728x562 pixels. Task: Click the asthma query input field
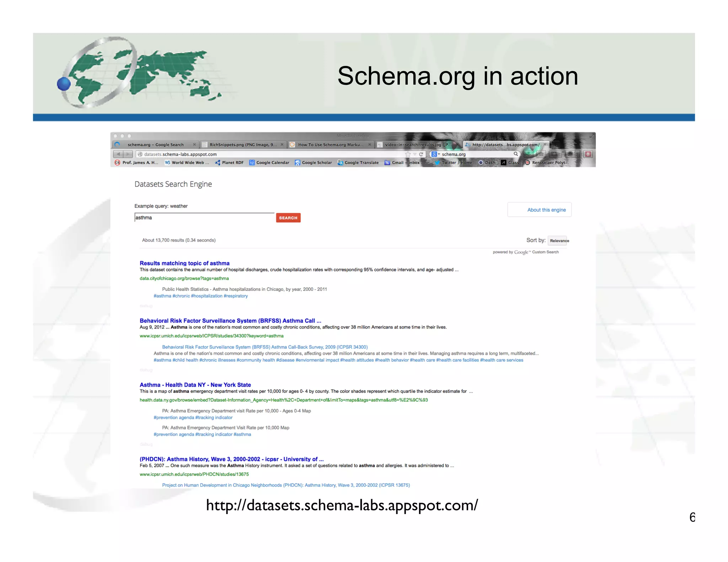(204, 218)
